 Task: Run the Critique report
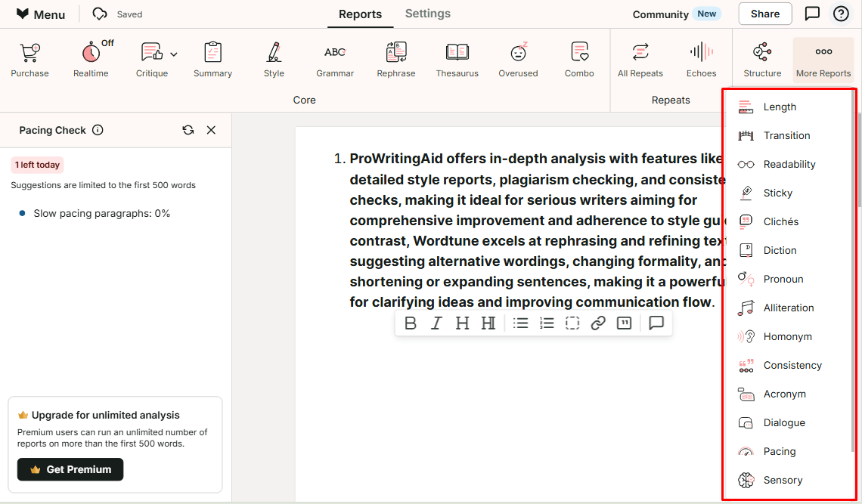click(152, 60)
